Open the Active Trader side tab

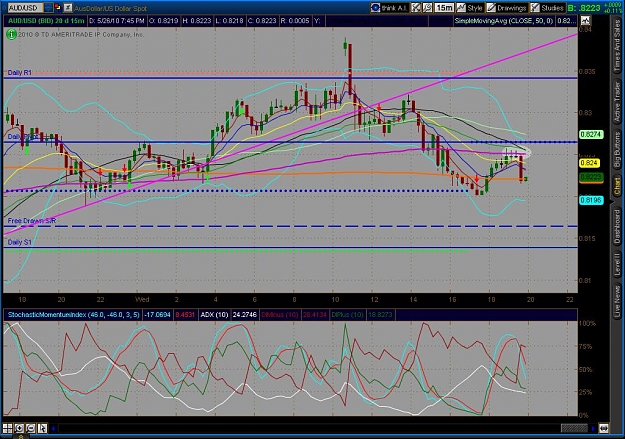pyautogui.click(x=617, y=102)
